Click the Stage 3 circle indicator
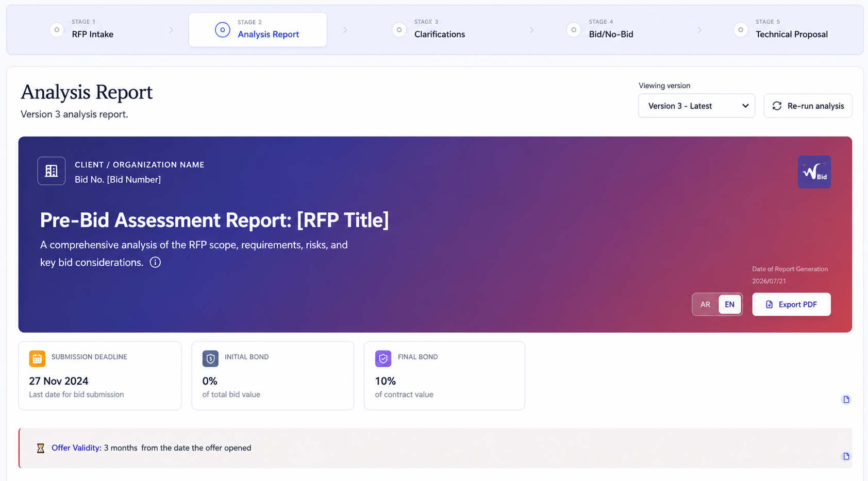 [399, 30]
